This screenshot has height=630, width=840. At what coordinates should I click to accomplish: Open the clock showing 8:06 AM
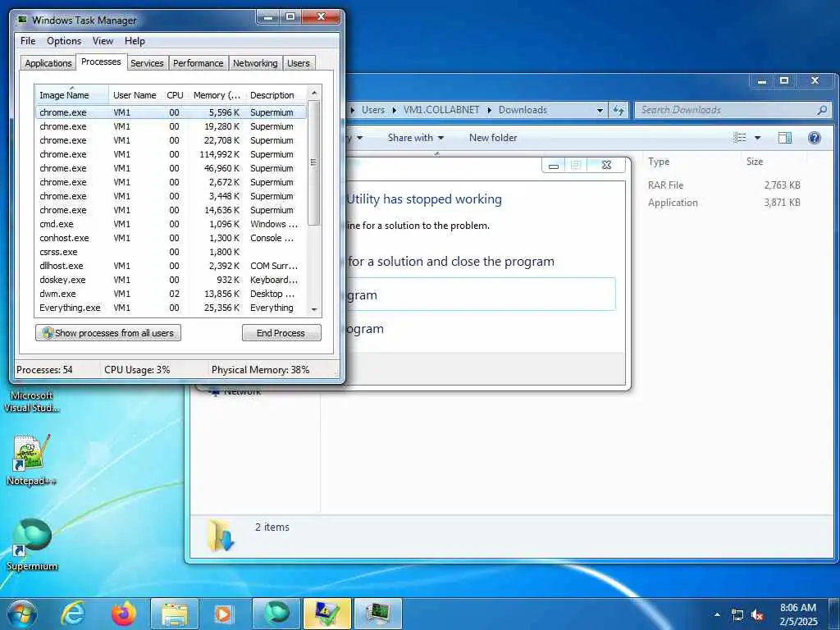point(798,614)
